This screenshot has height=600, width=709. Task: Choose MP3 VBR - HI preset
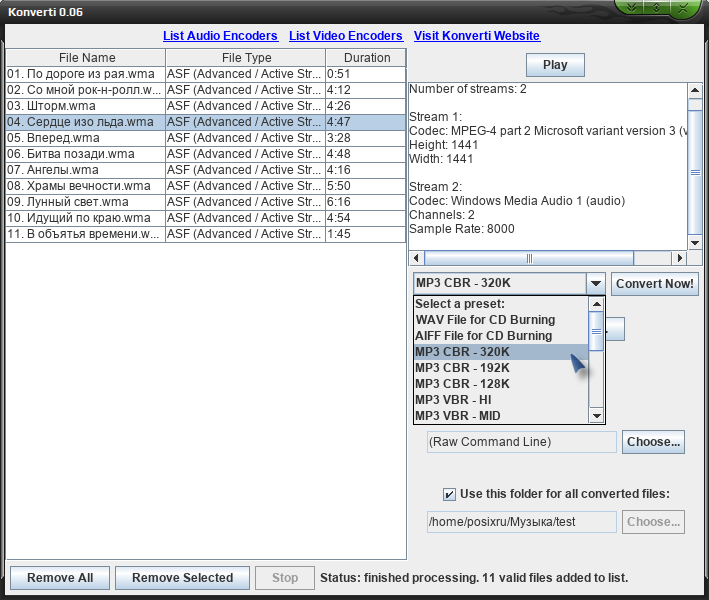pos(501,400)
